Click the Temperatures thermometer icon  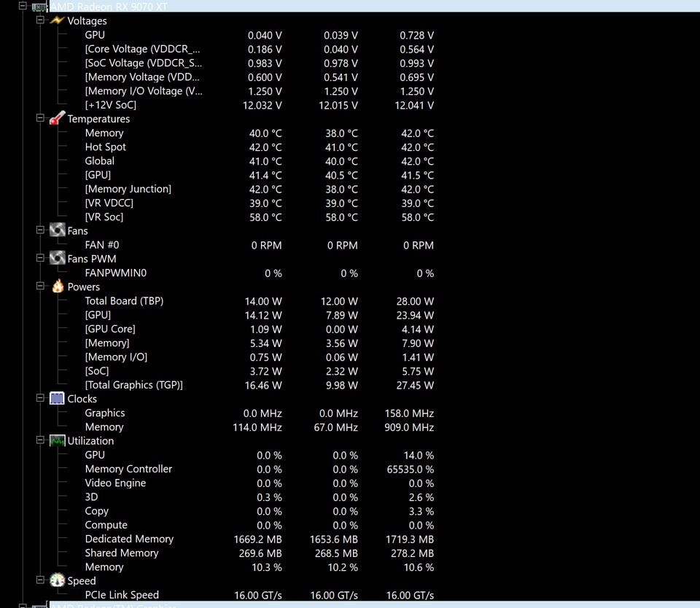(x=57, y=118)
